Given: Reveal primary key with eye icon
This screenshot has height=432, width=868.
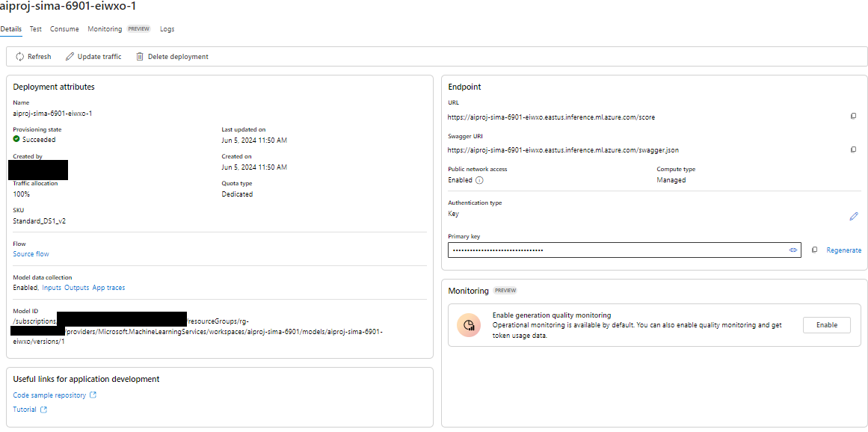Looking at the screenshot, I should click(792, 250).
